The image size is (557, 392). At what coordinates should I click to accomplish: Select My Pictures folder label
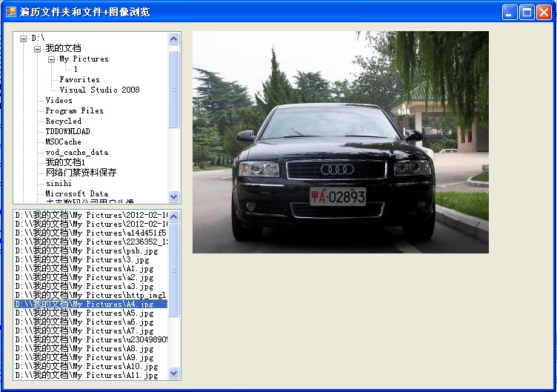coord(84,59)
